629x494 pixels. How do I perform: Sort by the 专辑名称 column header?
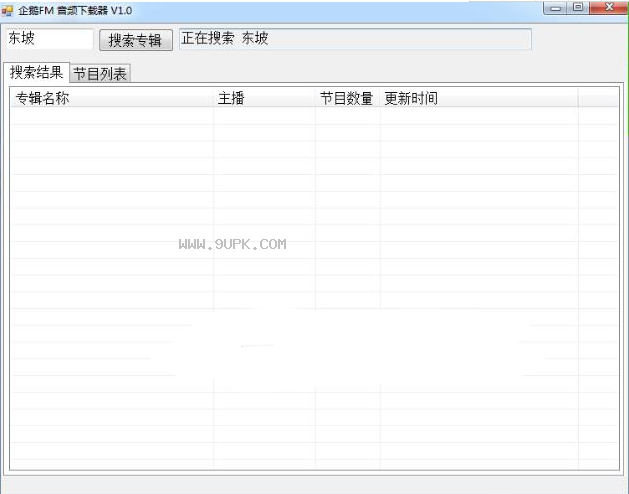(x=112, y=98)
